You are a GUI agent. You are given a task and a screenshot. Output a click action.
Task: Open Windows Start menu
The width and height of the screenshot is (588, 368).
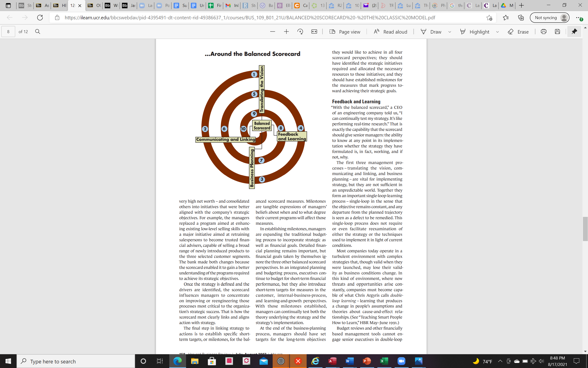coord(8,361)
